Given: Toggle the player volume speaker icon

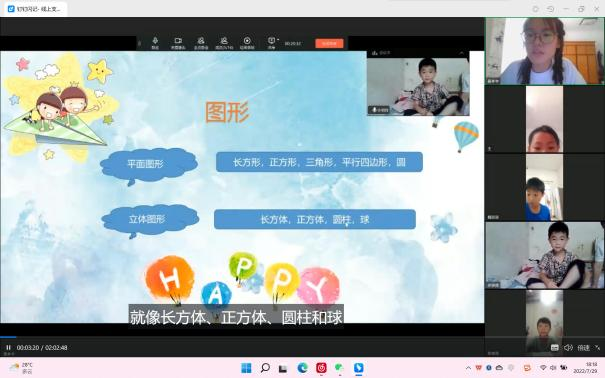Looking at the screenshot, I should point(568,348).
